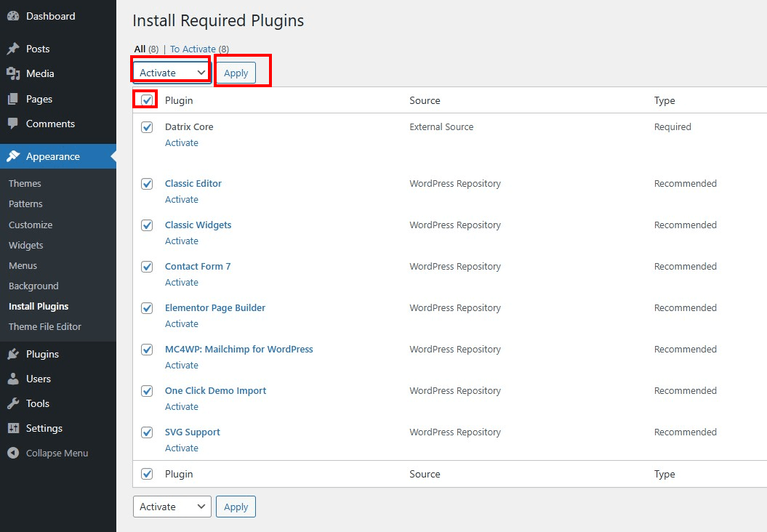The image size is (767, 532).
Task: Click the Settings sliders icon
Action: [x=13, y=428]
